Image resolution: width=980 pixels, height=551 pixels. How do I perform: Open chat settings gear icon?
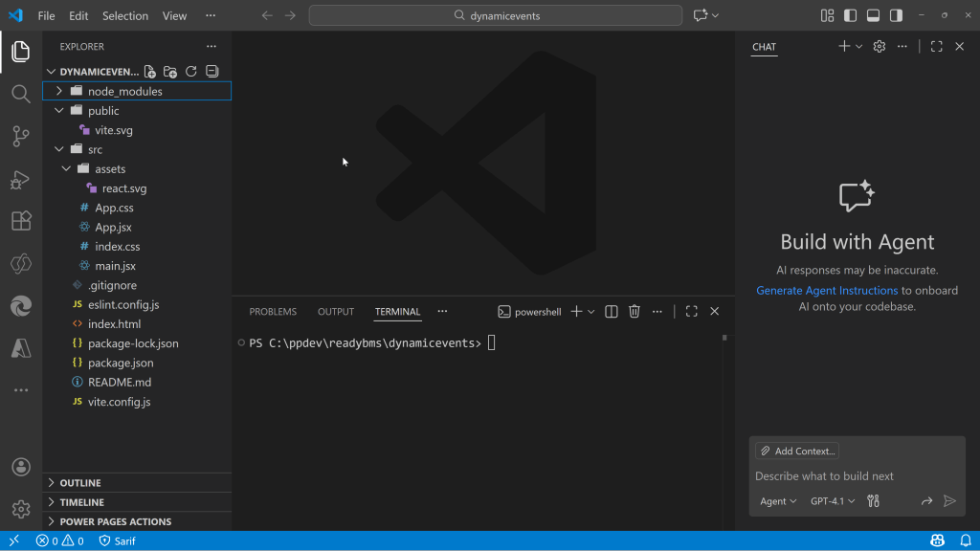(880, 46)
